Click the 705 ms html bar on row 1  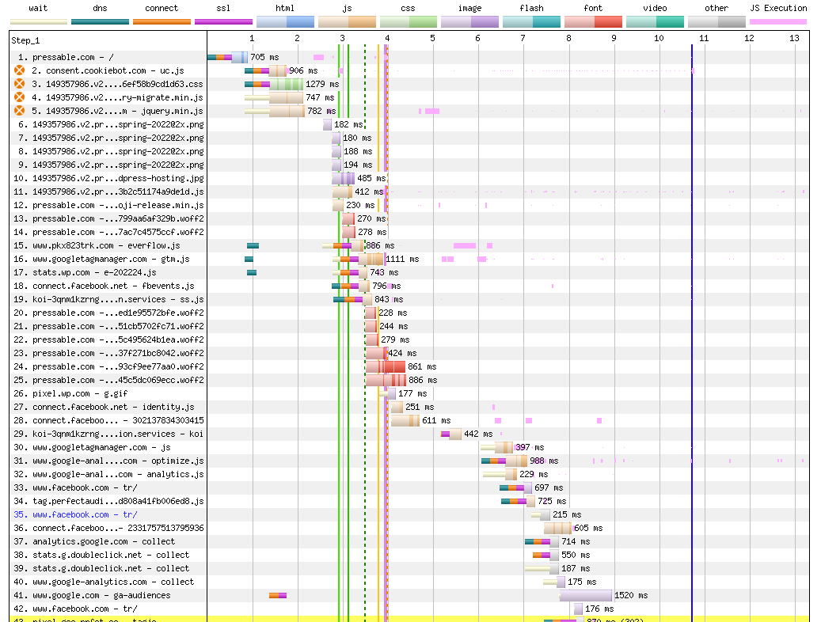coord(239,57)
